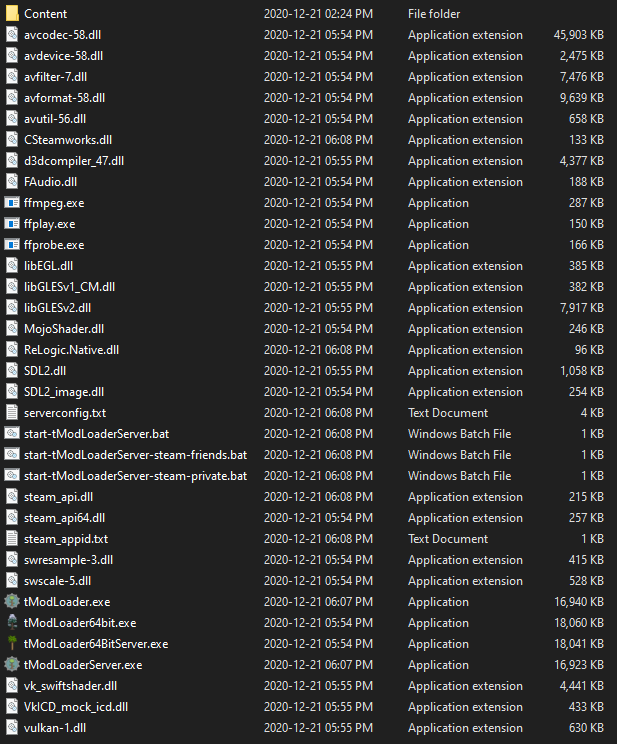Click the serverconfig.txt document icon

coord(12,413)
